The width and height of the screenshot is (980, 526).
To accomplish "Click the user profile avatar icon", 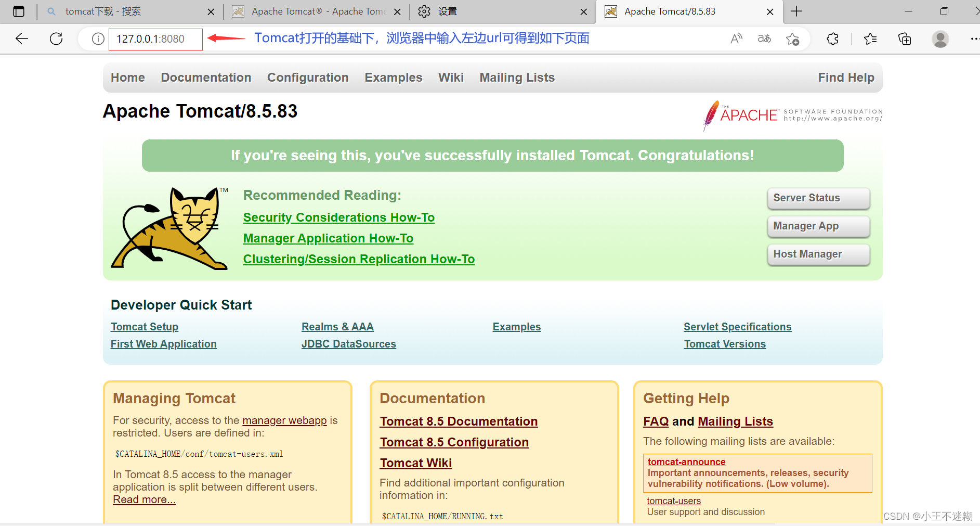I will (940, 39).
